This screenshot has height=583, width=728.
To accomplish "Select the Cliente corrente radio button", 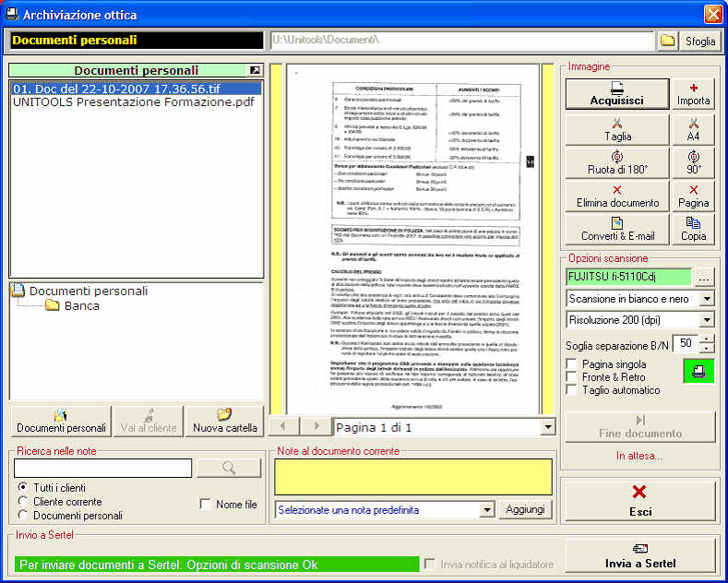I will (x=23, y=501).
